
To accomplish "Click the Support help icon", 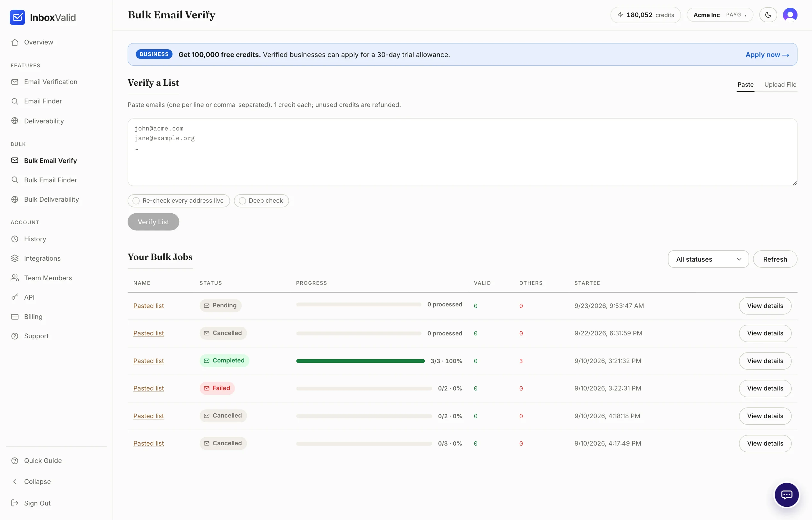I will click(15, 336).
